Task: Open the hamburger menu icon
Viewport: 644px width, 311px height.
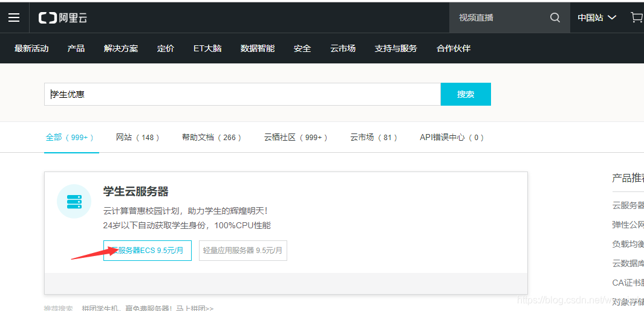Action: point(14,18)
